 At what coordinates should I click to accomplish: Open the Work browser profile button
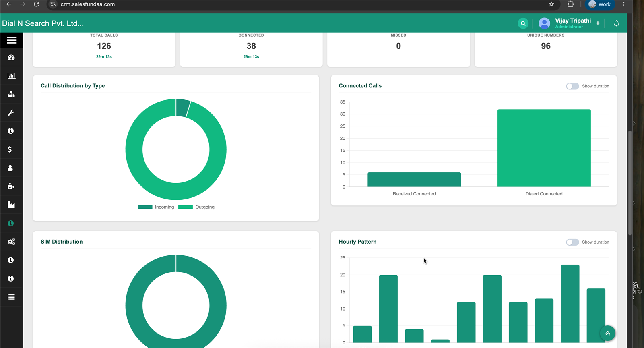tap(599, 4)
